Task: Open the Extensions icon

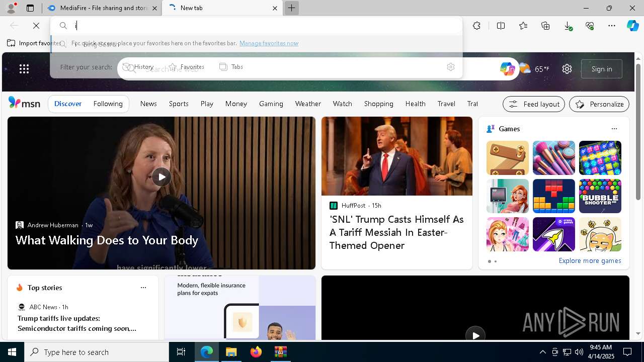Action: click(476, 26)
